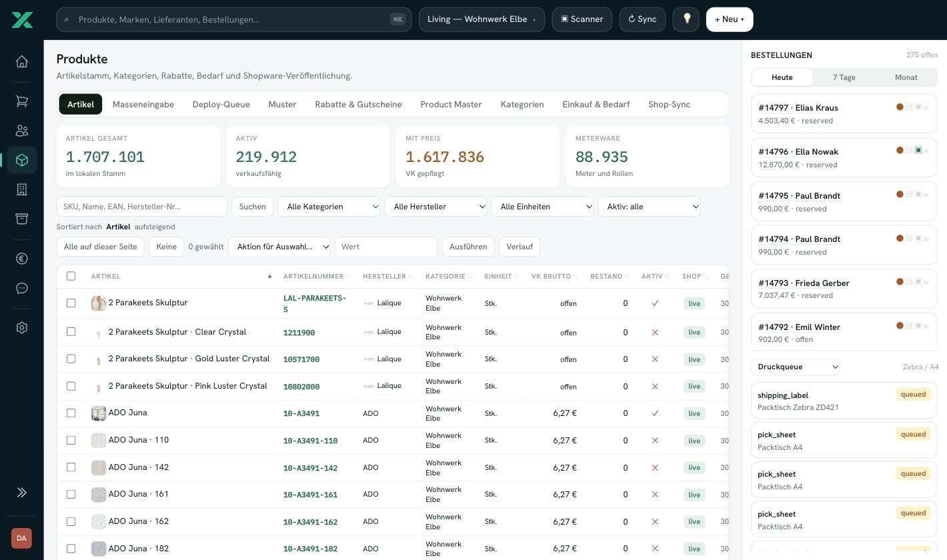Switch to the Masseneingabe tab
This screenshot has height=560, width=947.
[x=143, y=104]
